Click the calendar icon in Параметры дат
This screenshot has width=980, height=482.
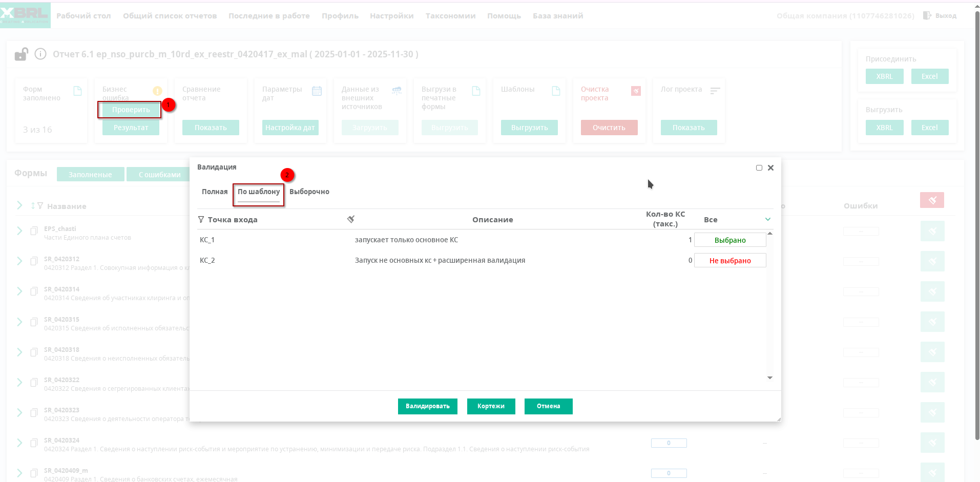(317, 91)
